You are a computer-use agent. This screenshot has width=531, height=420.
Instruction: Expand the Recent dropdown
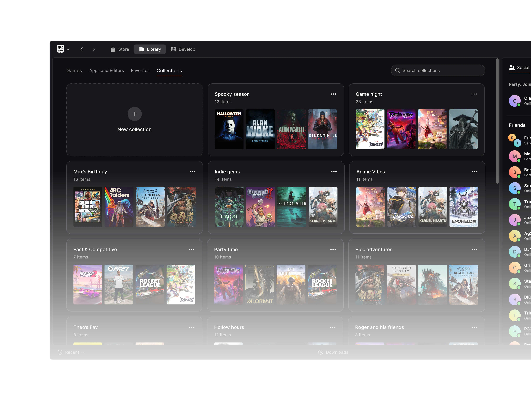[72, 352]
